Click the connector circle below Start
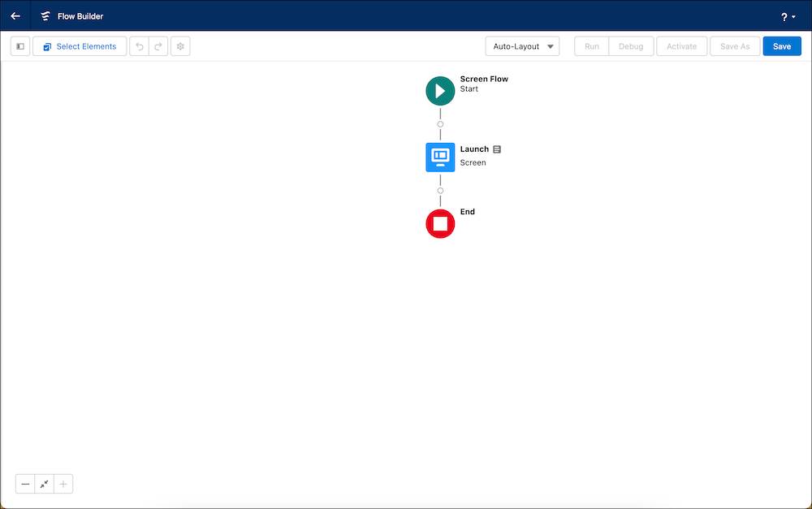 440,123
